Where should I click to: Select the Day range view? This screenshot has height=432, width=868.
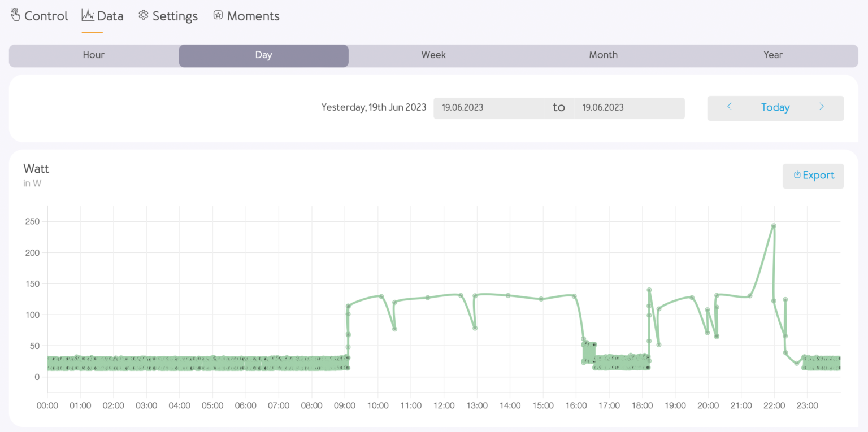pos(263,55)
